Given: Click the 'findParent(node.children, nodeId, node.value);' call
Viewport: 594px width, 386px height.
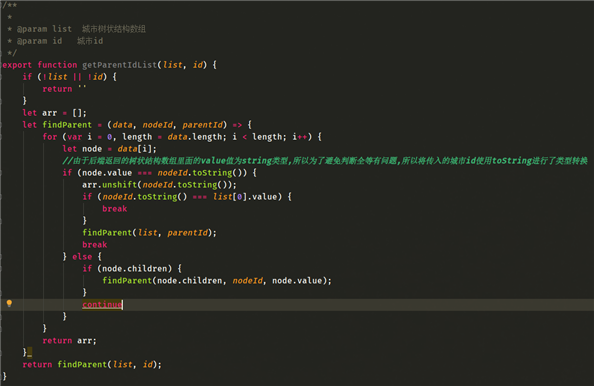Looking at the screenshot, I should click(217, 281).
